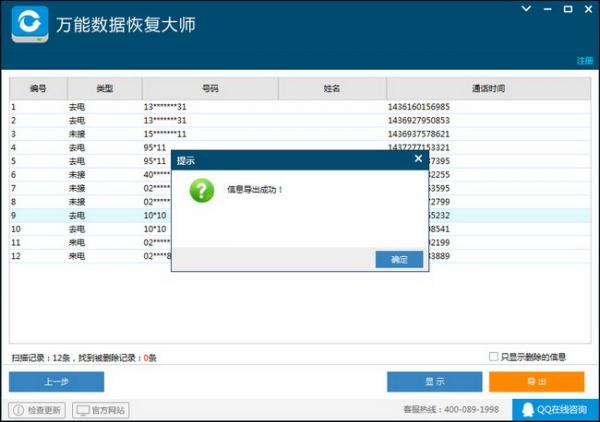The width and height of the screenshot is (600, 422).
Task: Sort by 通话时间 column header
Action: click(x=489, y=89)
